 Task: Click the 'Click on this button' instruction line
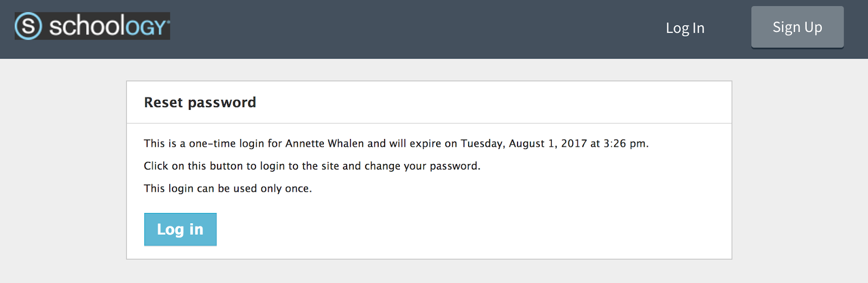[312, 166]
